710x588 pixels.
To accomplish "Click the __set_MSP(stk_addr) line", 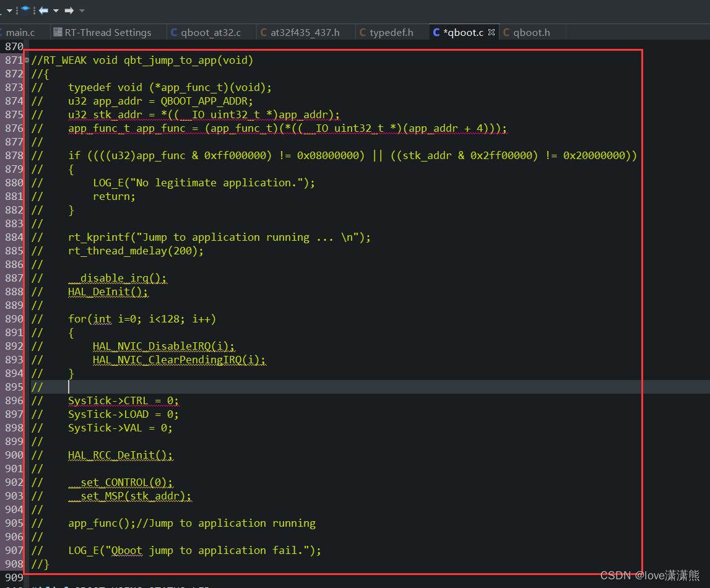I will [130, 496].
